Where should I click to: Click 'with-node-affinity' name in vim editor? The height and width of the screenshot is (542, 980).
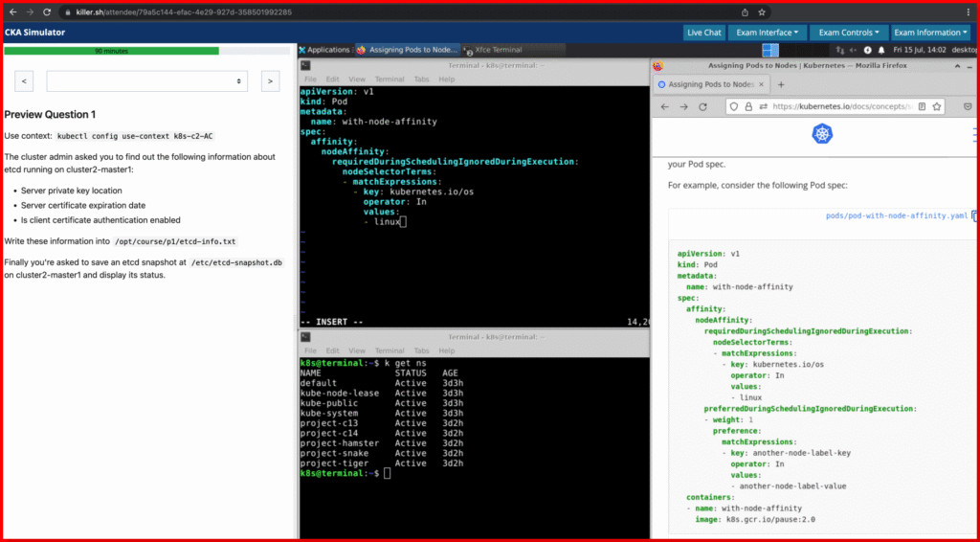tap(390, 122)
